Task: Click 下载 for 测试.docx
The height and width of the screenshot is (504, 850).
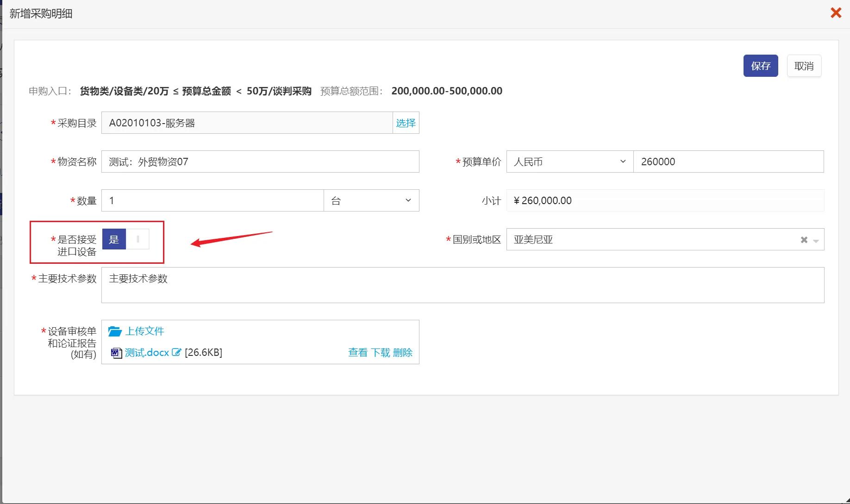Action: 381,353
